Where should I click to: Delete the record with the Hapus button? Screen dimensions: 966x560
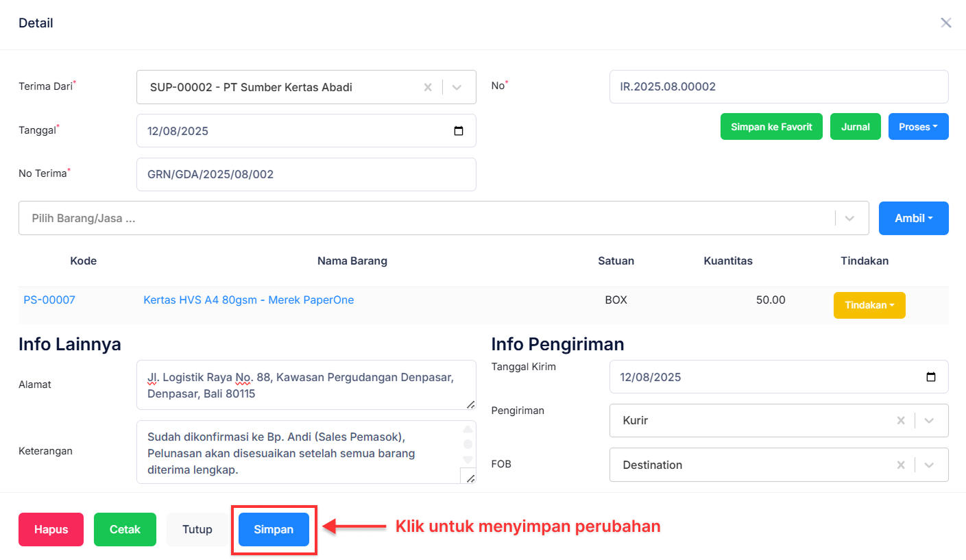pyautogui.click(x=51, y=529)
